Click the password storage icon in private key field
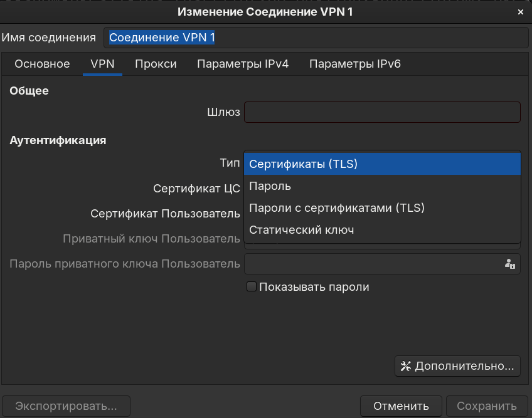 (x=509, y=264)
